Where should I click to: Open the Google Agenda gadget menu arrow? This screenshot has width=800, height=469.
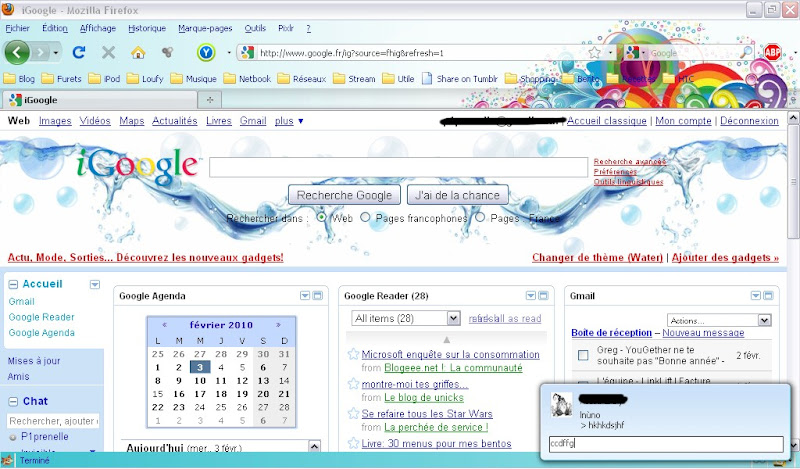point(305,295)
